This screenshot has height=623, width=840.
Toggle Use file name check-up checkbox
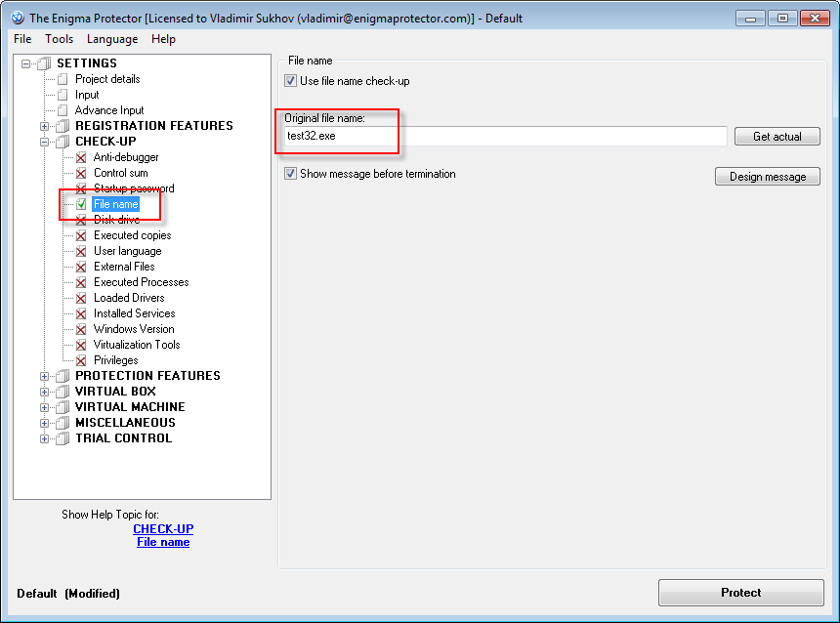290,81
